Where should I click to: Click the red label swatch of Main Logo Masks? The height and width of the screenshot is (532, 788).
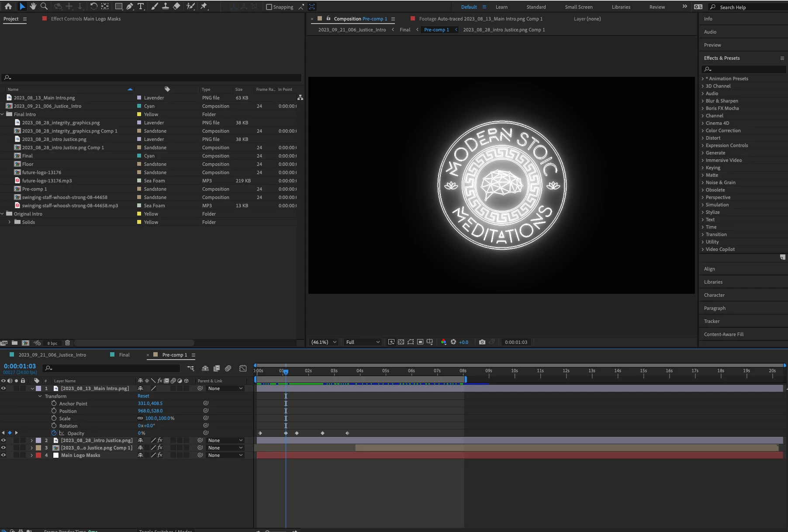(38, 455)
